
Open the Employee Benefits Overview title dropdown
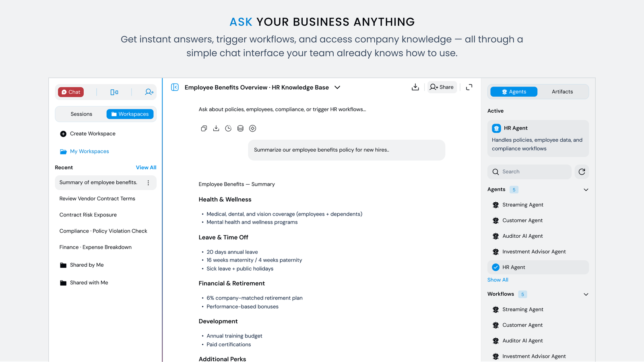pos(337,87)
